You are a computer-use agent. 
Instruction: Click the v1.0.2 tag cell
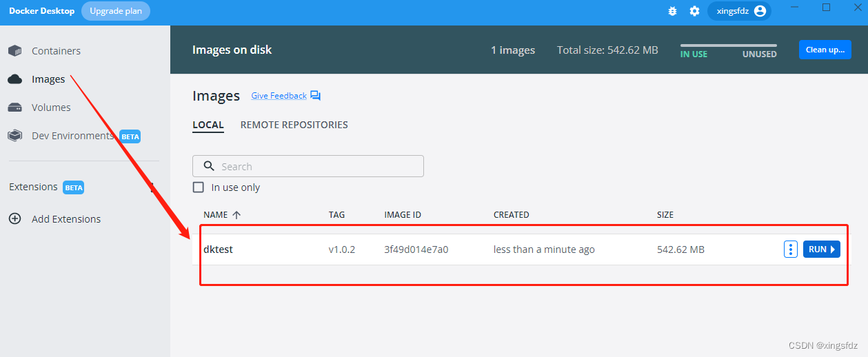click(342, 249)
